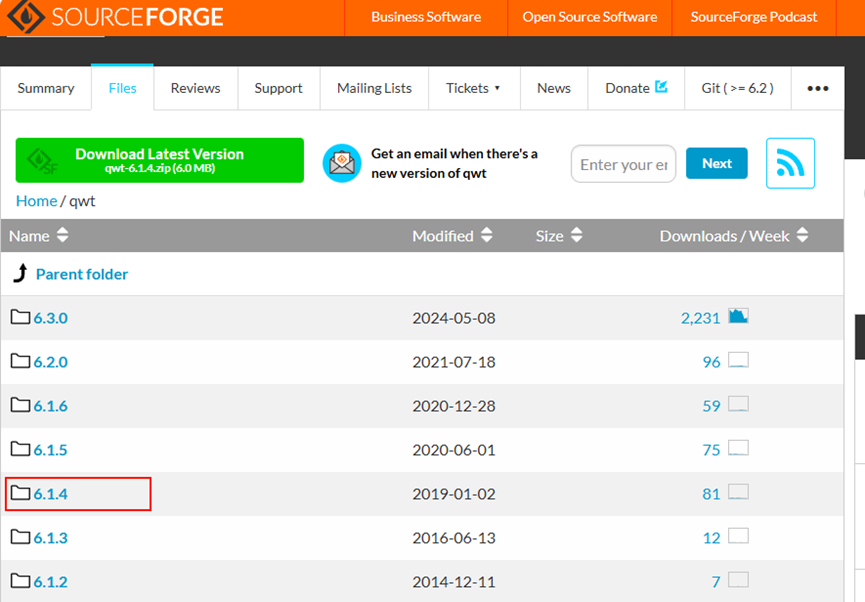Open the RSS feed icon
The width and height of the screenshot is (865, 602).
[x=790, y=163]
